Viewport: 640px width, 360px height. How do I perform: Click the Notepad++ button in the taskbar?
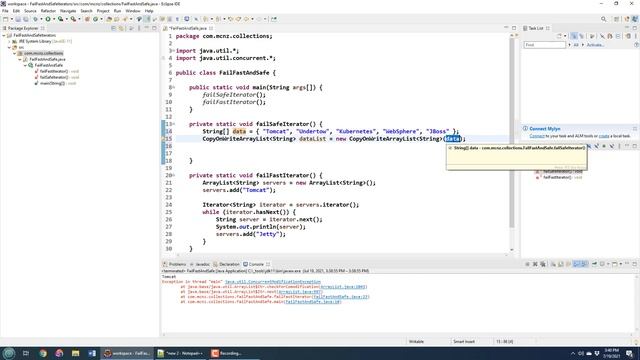tap(180, 353)
